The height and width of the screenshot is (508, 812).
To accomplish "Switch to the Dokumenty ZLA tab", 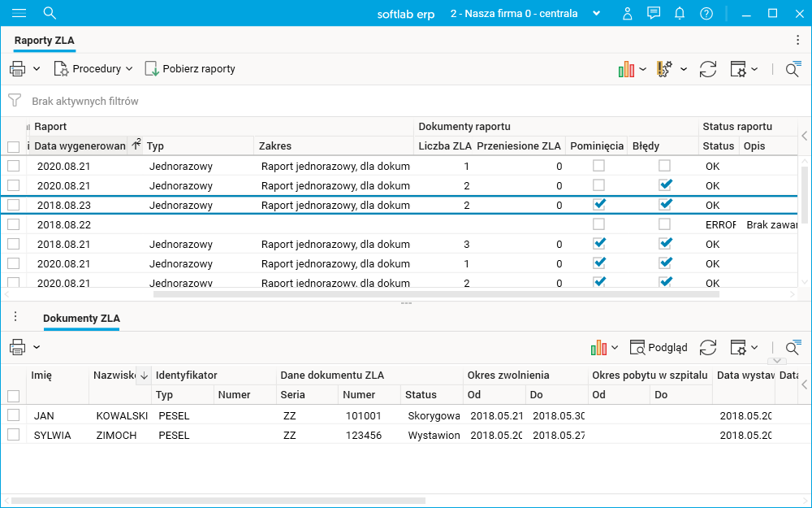I will pos(81,318).
